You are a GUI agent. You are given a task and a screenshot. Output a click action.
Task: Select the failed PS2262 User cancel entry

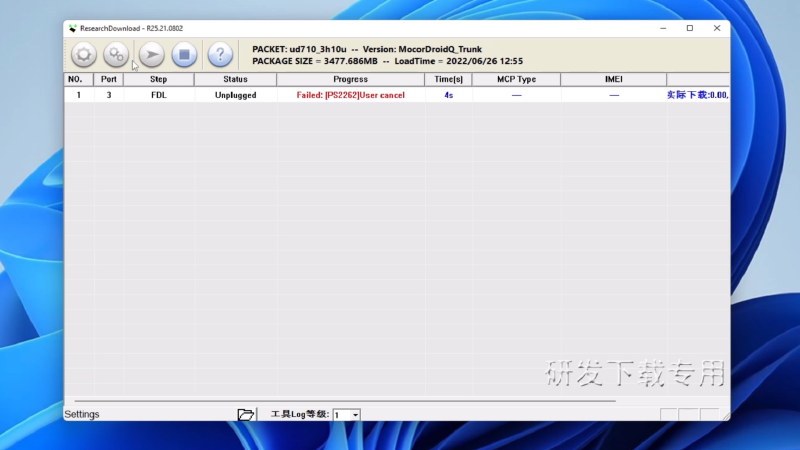coord(350,95)
